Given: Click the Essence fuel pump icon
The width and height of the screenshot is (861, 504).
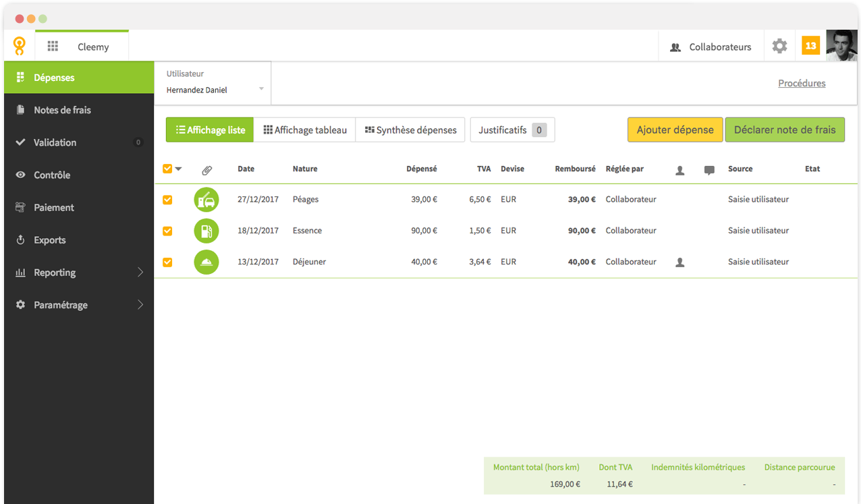Looking at the screenshot, I should point(206,231).
